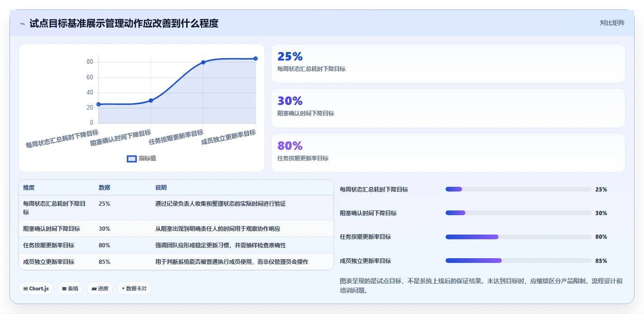The image size is (644, 314).
Task: Click the chart data point at 30
Action: click(151, 100)
